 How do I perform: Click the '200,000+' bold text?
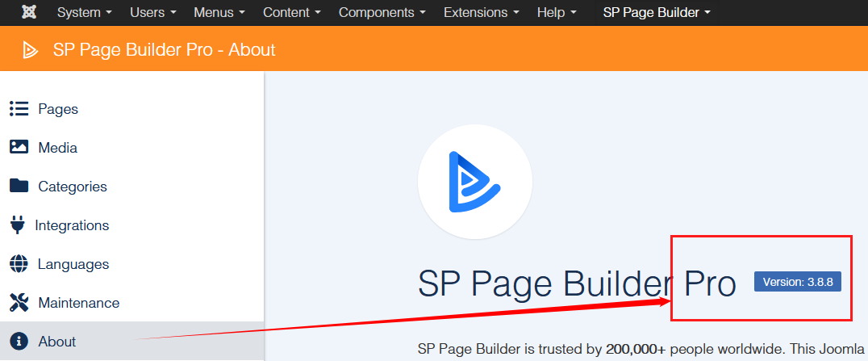coord(636,350)
